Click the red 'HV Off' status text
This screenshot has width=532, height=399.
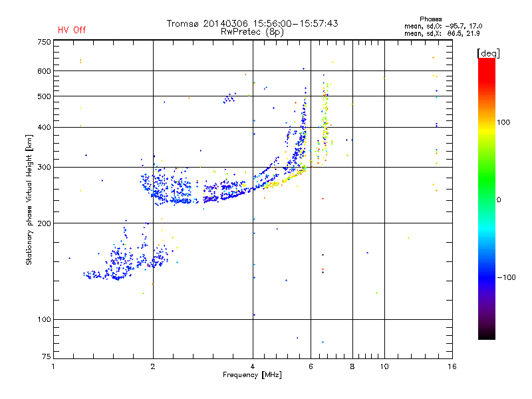click(72, 30)
